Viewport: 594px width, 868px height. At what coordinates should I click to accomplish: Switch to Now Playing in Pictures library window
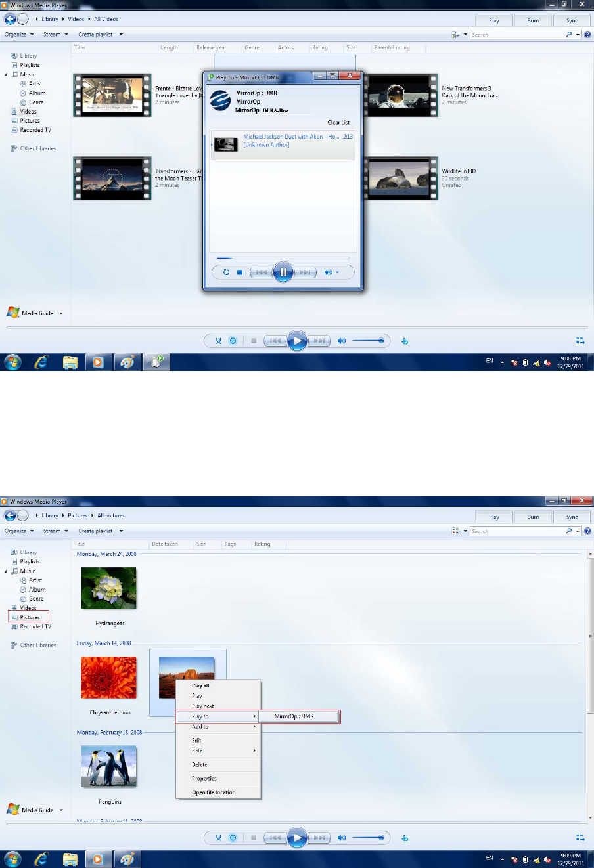[580, 837]
